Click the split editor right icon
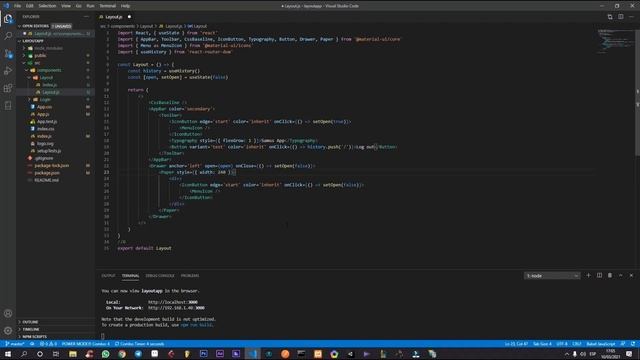Image resolution: width=640 pixels, height=360 pixels. [x=620, y=17]
